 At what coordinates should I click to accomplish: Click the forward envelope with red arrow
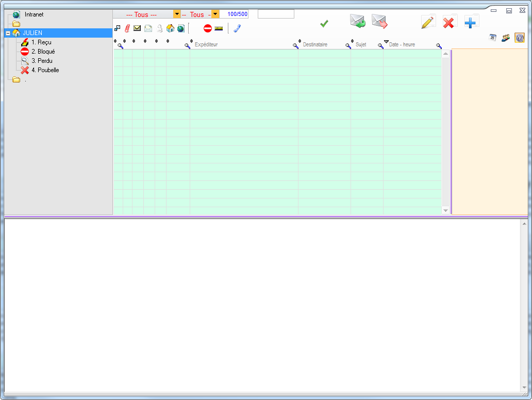[379, 22]
